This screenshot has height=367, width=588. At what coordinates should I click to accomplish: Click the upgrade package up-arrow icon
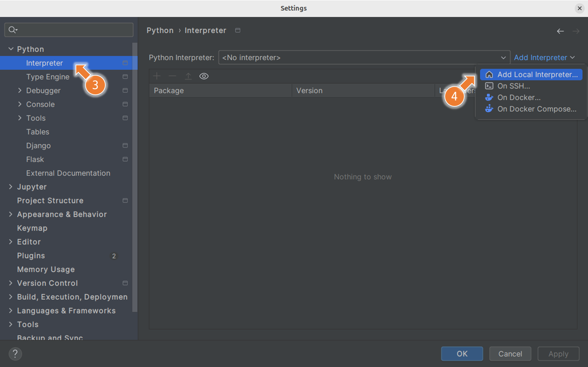(x=188, y=76)
